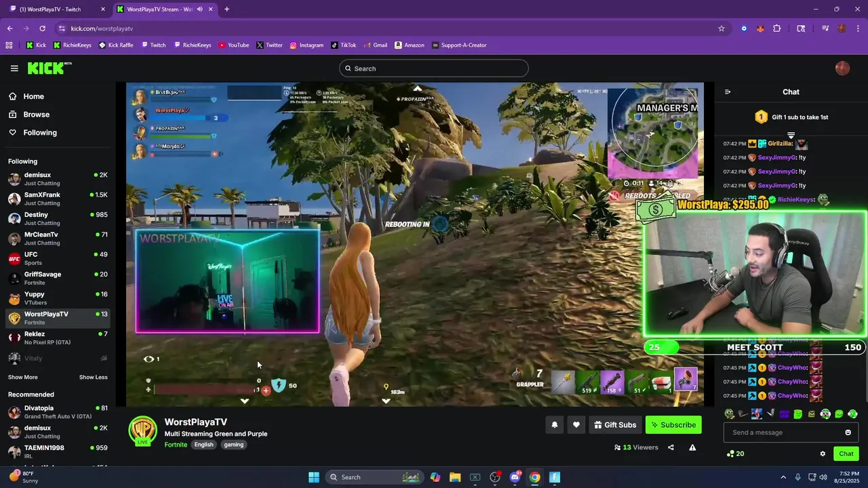The width and height of the screenshot is (868, 488).
Task: Open Divatopia in Recommended list
Action: 58,412
